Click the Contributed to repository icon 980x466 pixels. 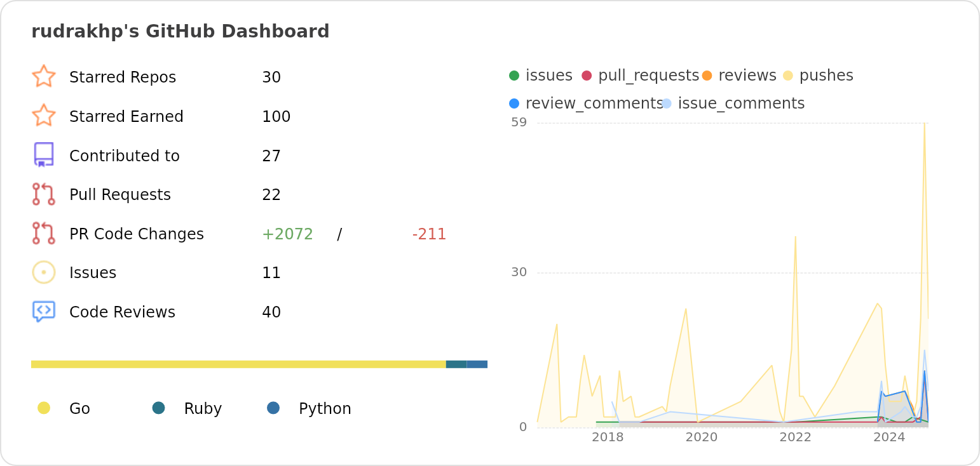(44, 155)
